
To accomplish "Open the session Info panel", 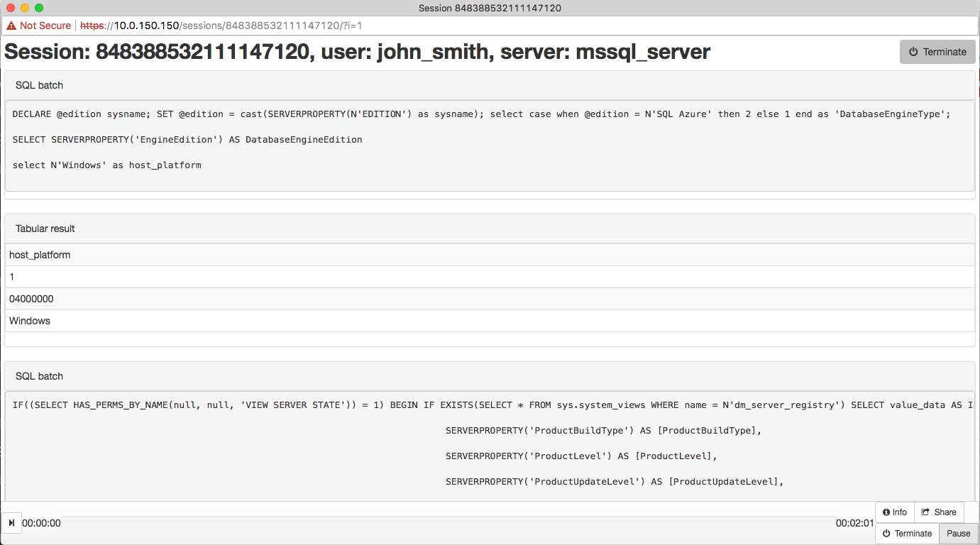I will pyautogui.click(x=895, y=512).
